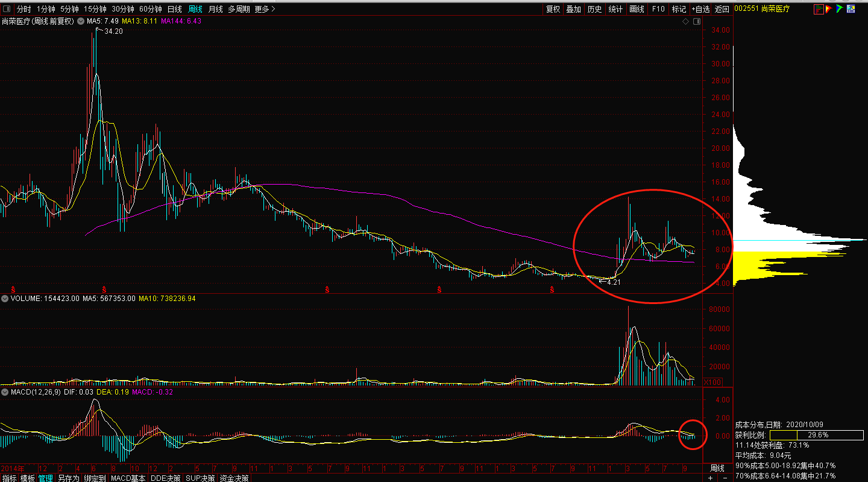Open the VOLUME indicator dropdown arrow
The height and width of the screenshot is (482, 868).
coord(5,299)
